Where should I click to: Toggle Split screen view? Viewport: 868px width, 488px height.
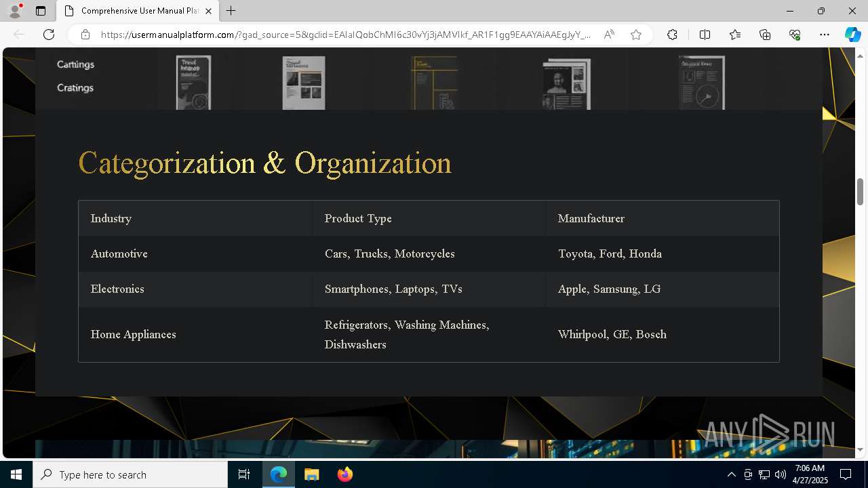[705, 35]
